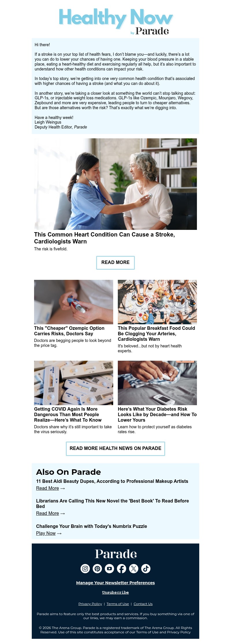
Task: Open Parade's YouTube icon in footer
Action: (x=109, y=569)
